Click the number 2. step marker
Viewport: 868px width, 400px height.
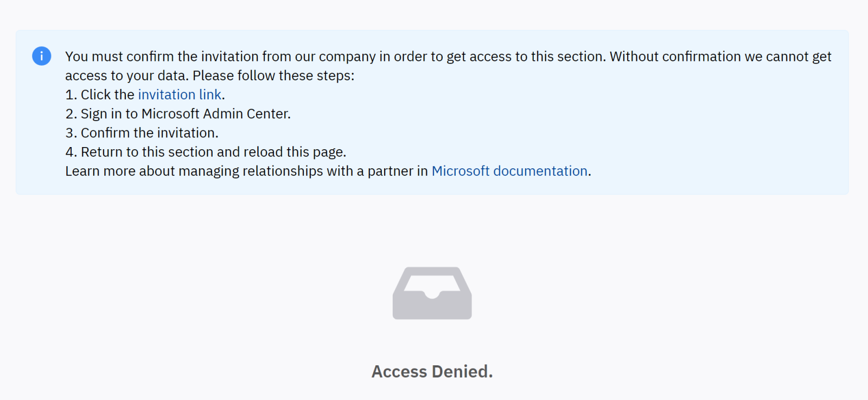tap(71, 114)
